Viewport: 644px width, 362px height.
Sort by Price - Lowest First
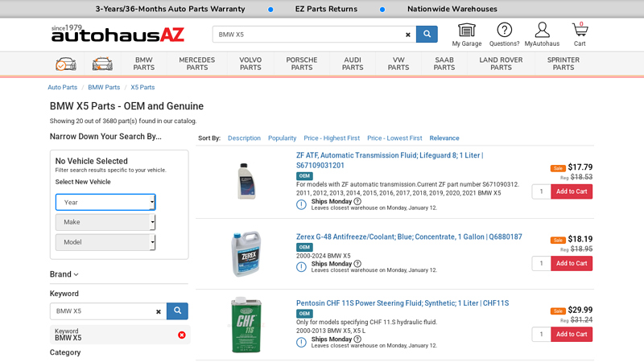coord(394,138)
